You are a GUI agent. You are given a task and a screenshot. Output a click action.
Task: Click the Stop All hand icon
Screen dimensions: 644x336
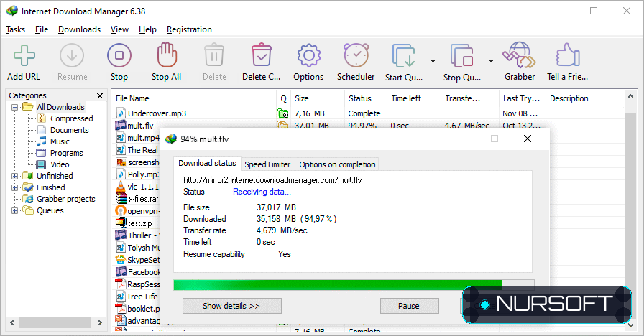(167, 55)
